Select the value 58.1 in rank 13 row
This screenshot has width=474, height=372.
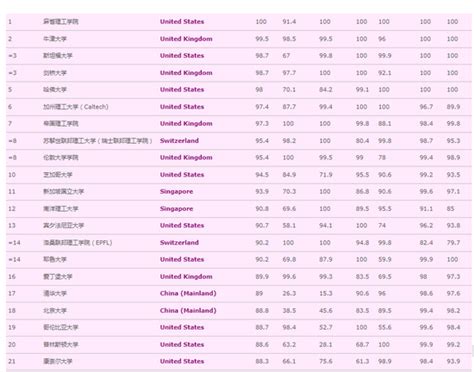[289, 226]
